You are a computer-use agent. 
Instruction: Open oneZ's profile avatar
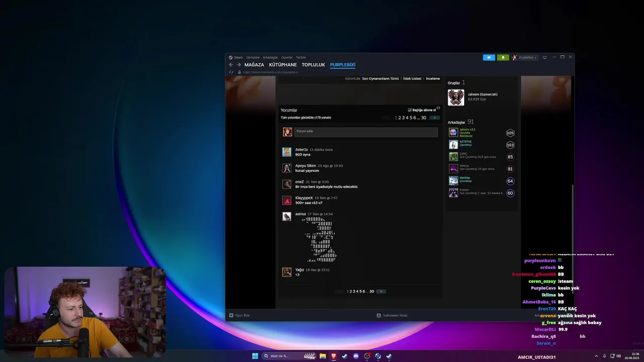point(287,184)
